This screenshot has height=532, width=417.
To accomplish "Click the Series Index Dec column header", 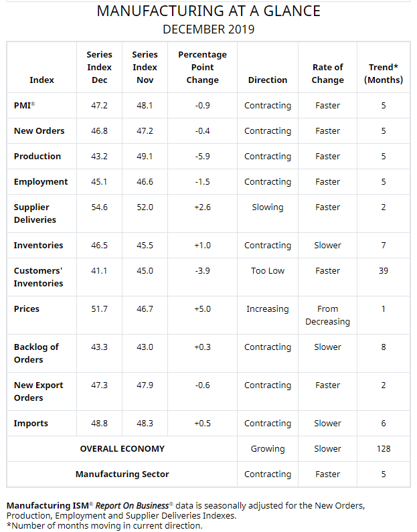I will point(99,67).
